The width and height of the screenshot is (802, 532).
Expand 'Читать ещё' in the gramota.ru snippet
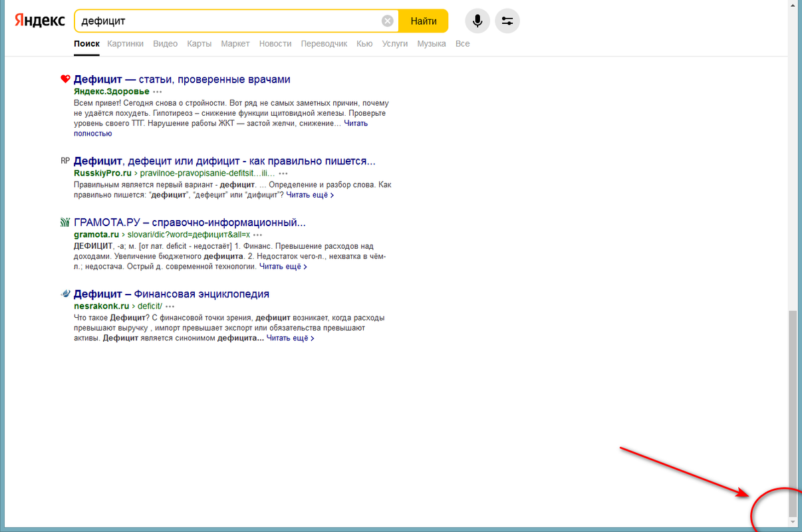(x=283, y=267)
